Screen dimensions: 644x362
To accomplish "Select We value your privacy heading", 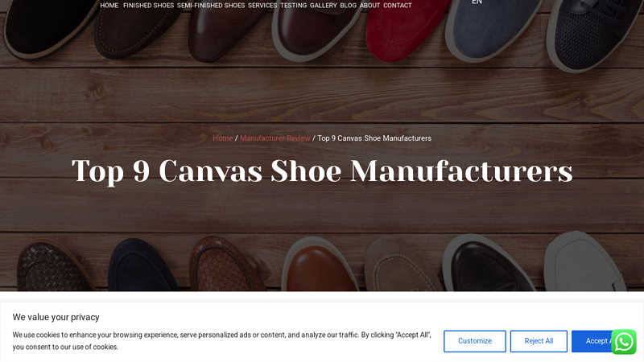I will click(56, 317).
